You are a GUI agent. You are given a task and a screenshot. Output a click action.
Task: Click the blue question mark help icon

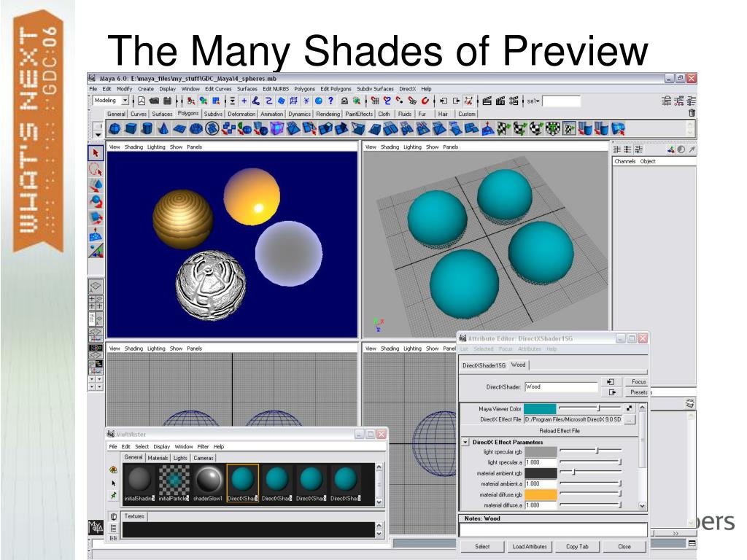(330, 101)
